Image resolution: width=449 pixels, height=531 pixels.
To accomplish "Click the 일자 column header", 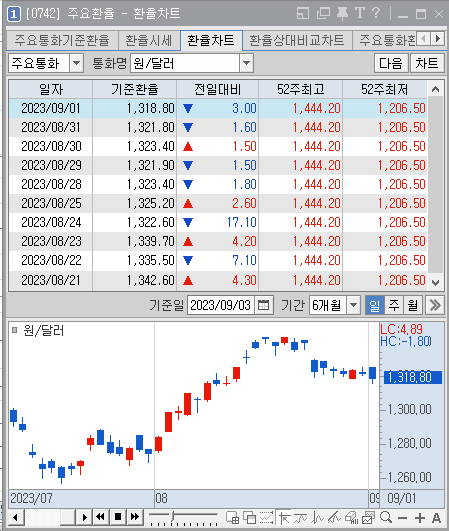I will coord(51,89).
